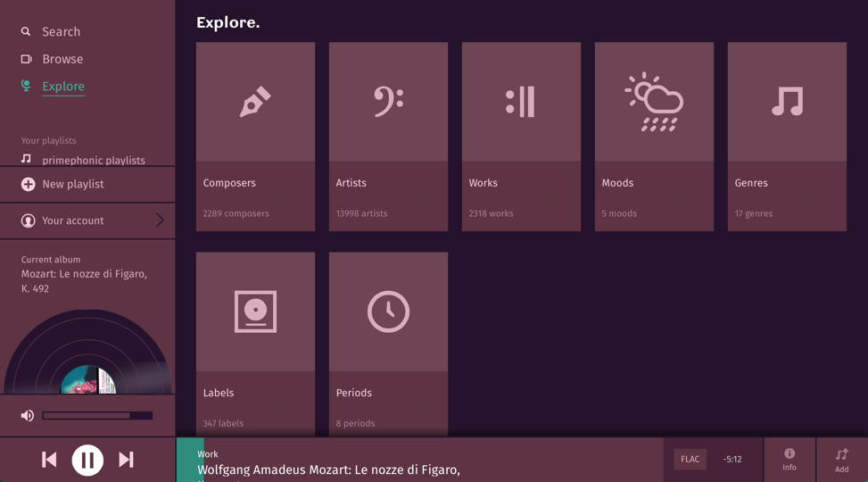Viewport: 868px width, 482px height.
Task: Click the Explore microphone icon
Action: click(26, 86)
